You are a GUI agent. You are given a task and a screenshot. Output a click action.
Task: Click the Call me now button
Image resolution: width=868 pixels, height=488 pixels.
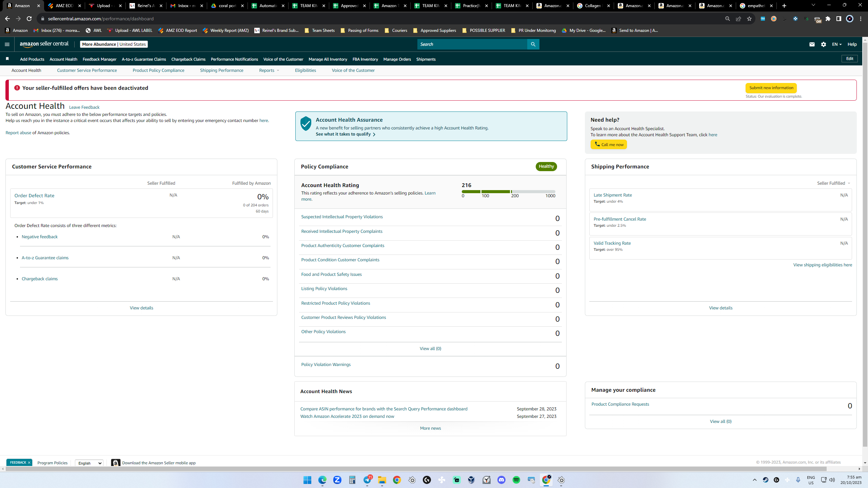click(609, 144)
